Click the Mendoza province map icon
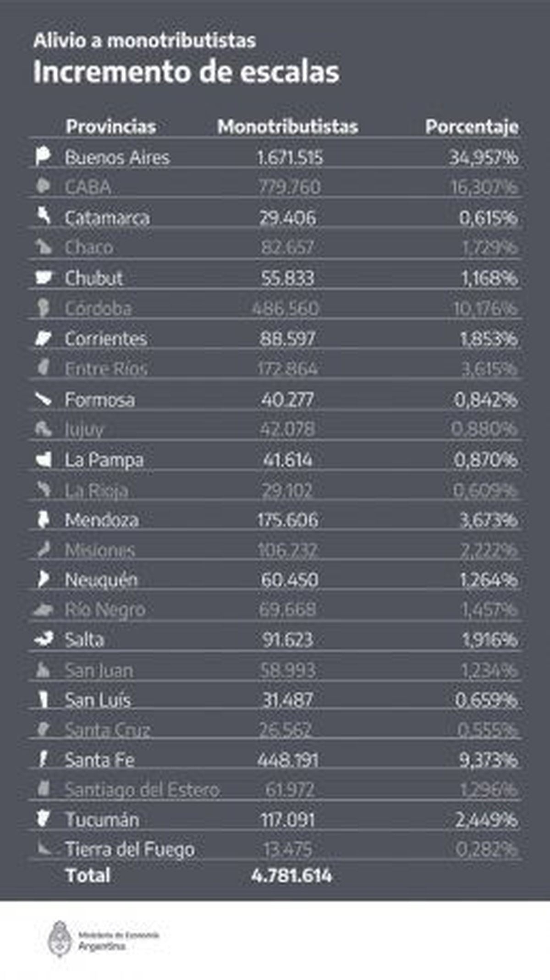Image resolution: width=550 pixels, height=980 pixels. 43,519
